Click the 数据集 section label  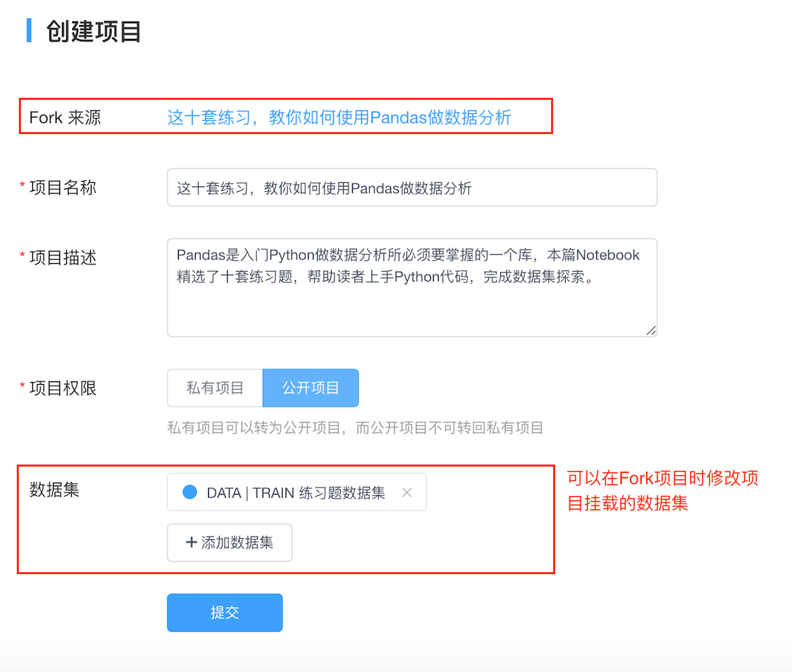click(54, 490)
